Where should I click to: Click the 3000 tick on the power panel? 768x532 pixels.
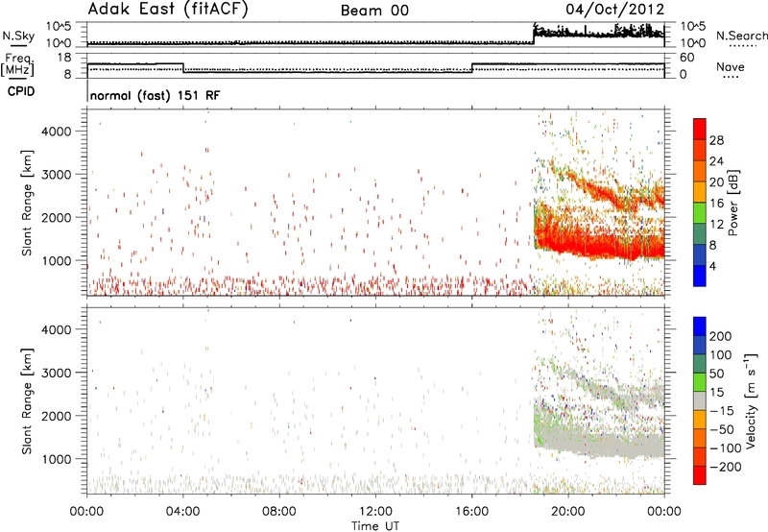pyautogui.click(x=57, y=175)
